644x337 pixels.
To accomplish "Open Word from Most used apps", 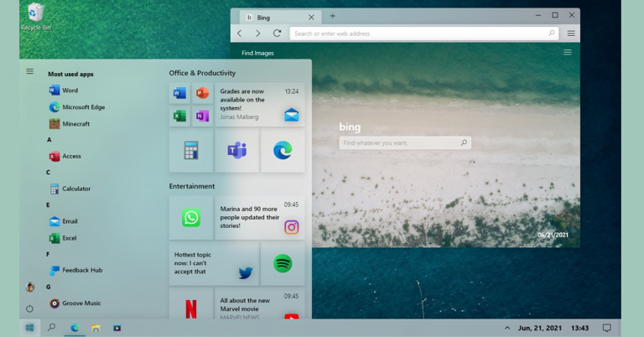I will point(63,91).
